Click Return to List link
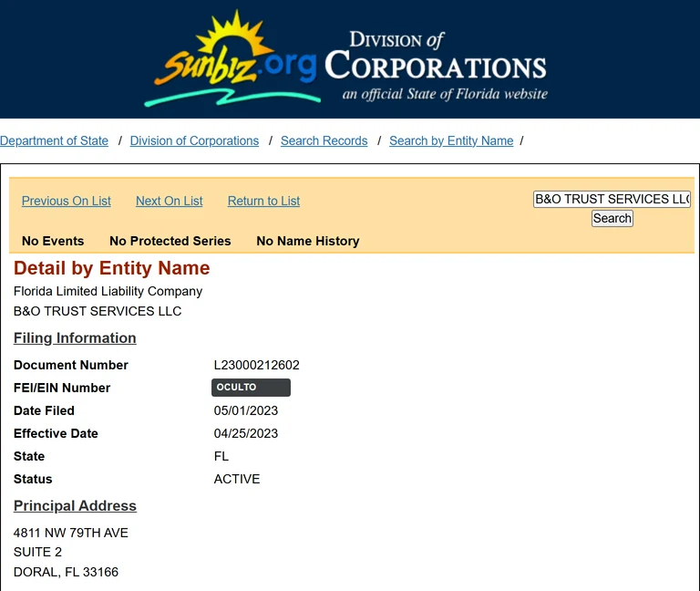This screenshot has width=700, height=591. (263, 201)
